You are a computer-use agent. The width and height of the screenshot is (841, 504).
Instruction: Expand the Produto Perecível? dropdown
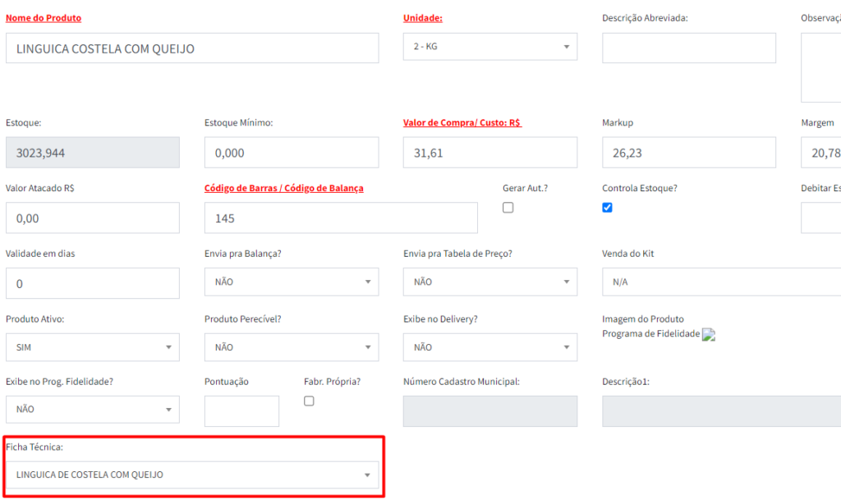pos(291,347)
